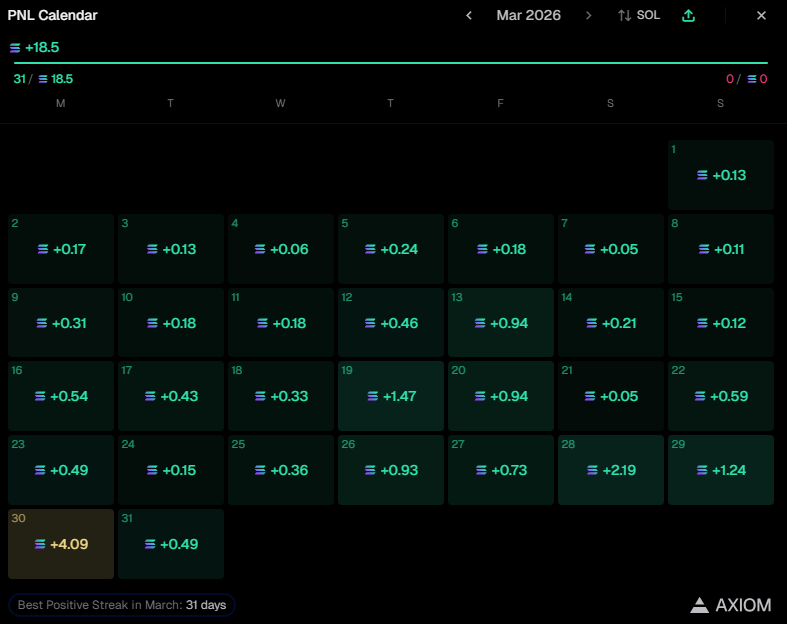Image resolution: width=787 pixels, height=624 pixels.
Task: Select March 6 cell with +0.18
Action: 500,249
